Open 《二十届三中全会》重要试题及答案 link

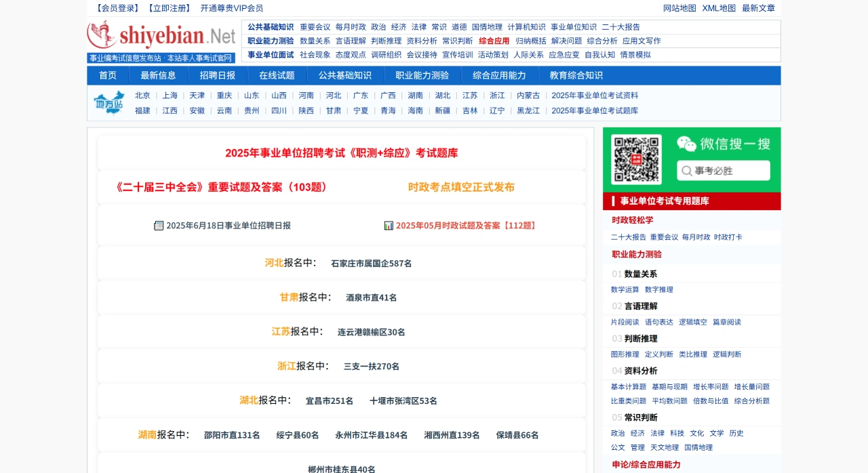tap(222, 187)
